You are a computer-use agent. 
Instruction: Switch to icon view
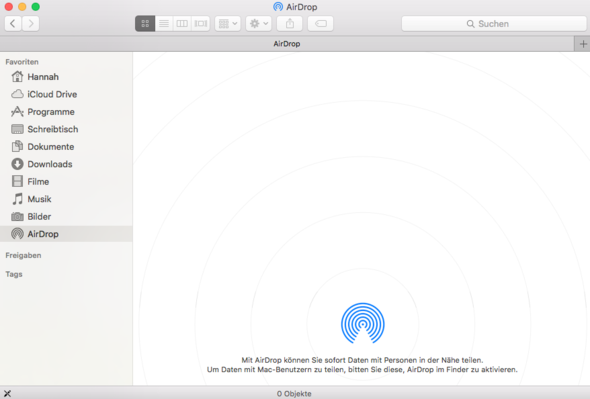[x=145, y=24]
